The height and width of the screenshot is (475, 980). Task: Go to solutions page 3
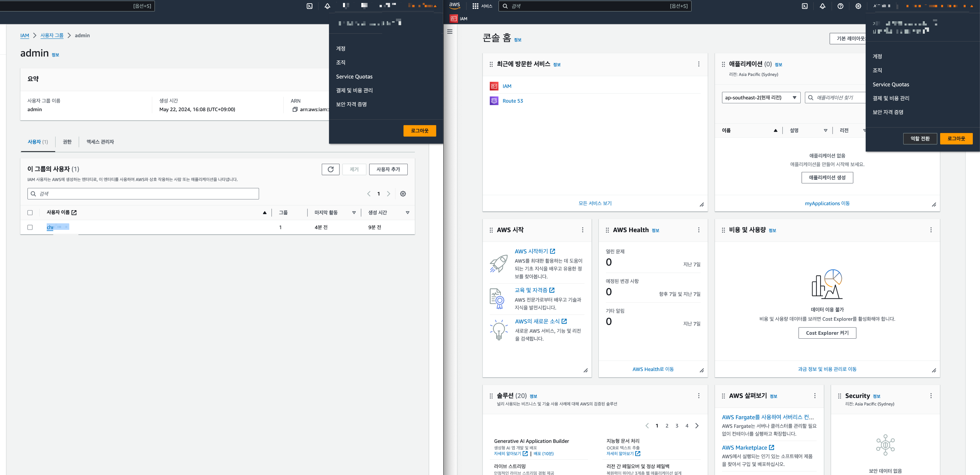click(x=677, y=426)
